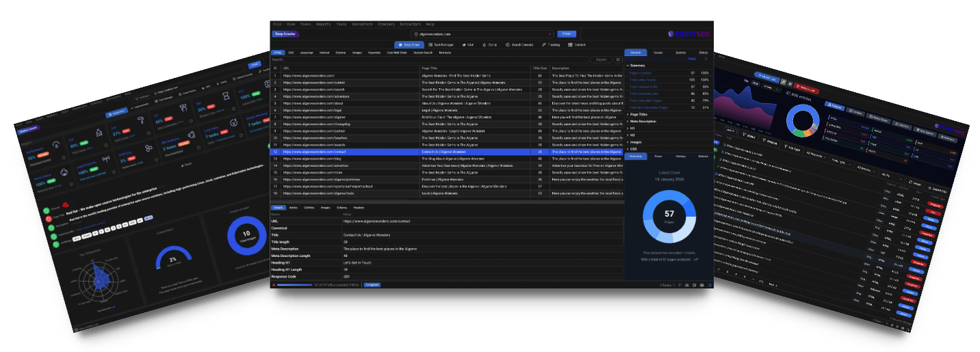Select the row for algarvewonders.com/about

tap(448, 103)
